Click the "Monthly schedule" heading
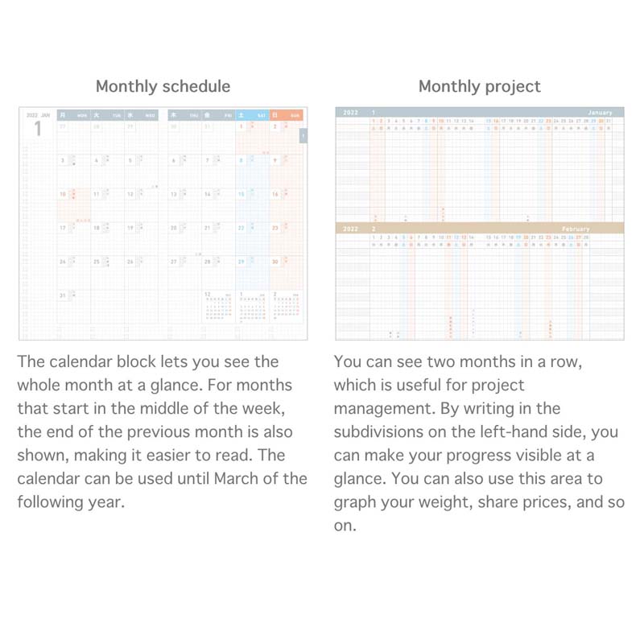 pos(163,86)
